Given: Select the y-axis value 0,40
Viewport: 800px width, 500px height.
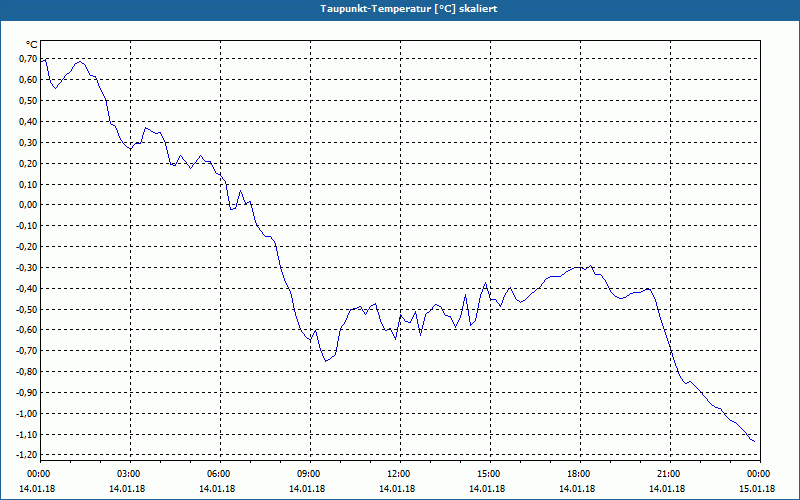Looking at the screenshot, I should 29,121.
